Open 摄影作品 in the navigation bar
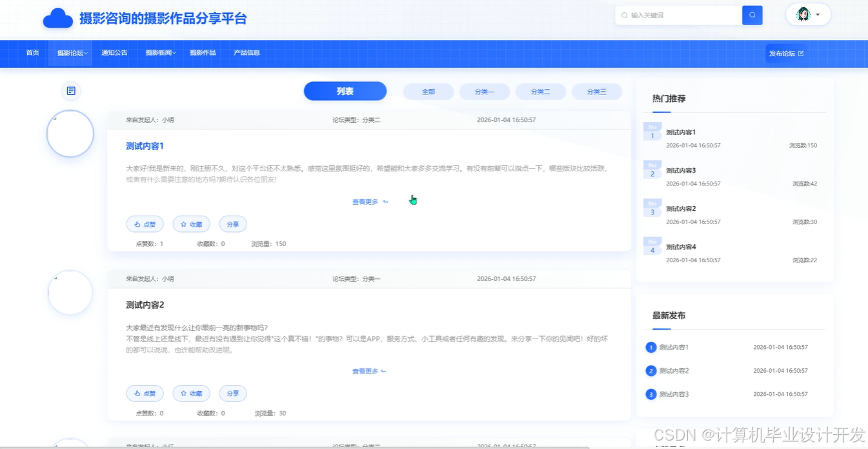Image resolution: width=868 pixels, height=449 pixels. tap(203, 53)
